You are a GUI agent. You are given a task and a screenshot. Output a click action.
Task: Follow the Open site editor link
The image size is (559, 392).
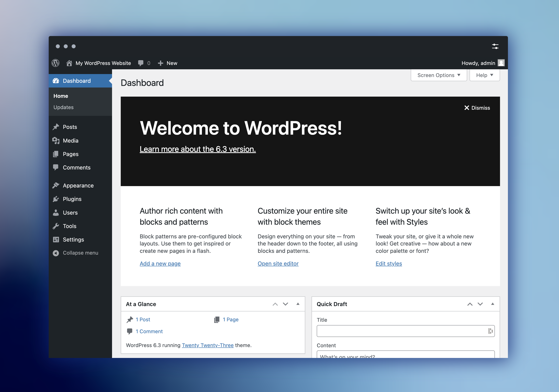[x=278, y=264]
